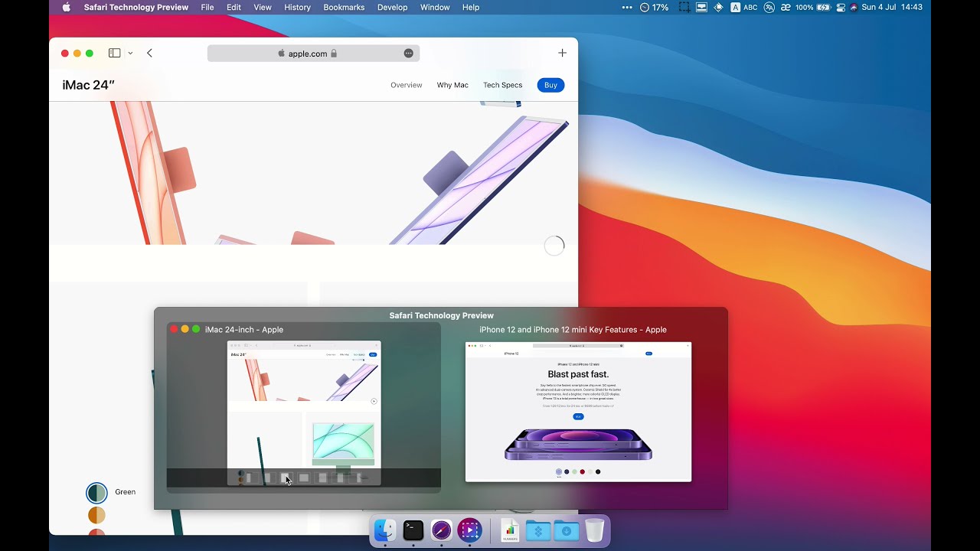
Task: Click the rotated-diamond icon in the menu bar
Action: (718, 8)
